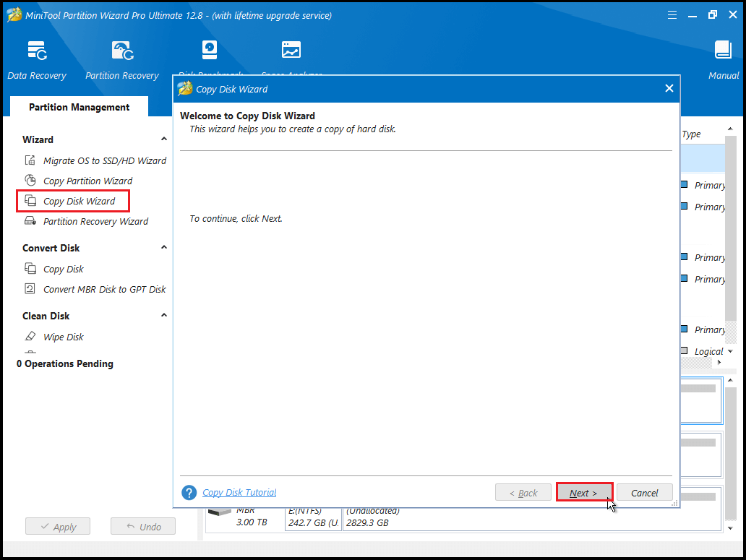Open Convert MBR Disk to GPT Disk
Screen dimensions: 746x560
point(102,289)
